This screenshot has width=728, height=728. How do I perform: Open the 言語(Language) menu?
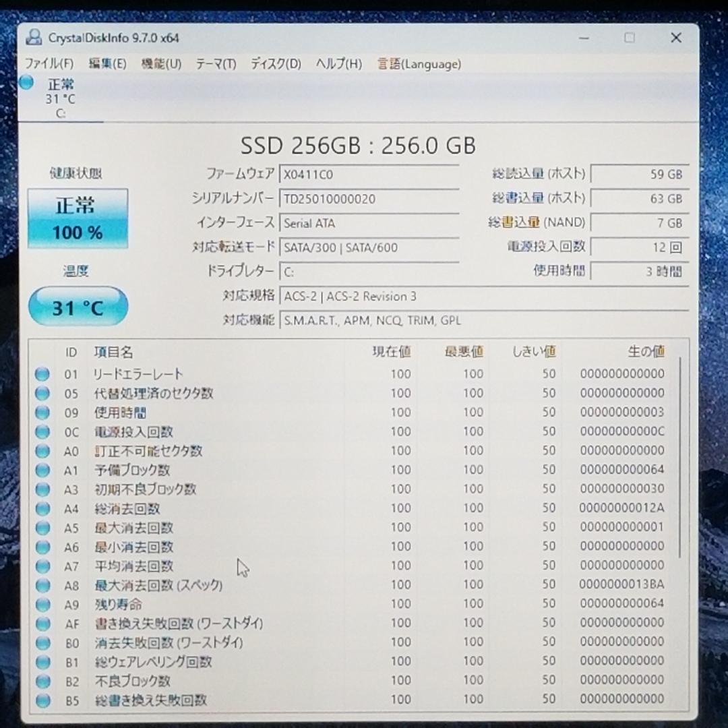[x=418, y=64]
